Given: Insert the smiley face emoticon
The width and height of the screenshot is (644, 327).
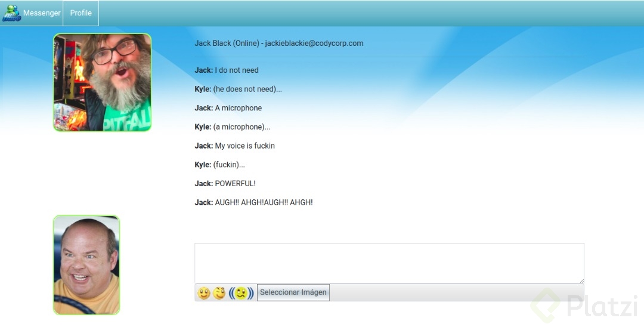Looking at the screenshot, I should [x=204, y=293].
